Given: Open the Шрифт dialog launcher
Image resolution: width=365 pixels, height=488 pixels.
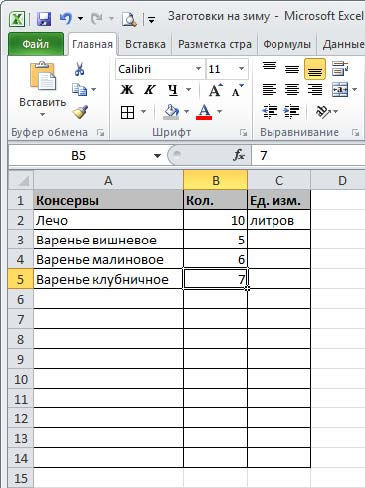Looking at the screenshot, I should coord(243,133).
